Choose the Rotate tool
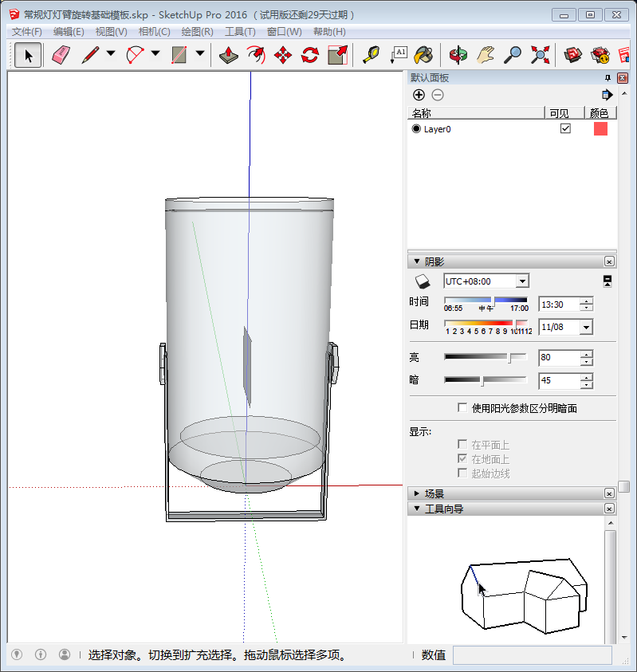This screenshot has height=672, width=637. [310, 54]
